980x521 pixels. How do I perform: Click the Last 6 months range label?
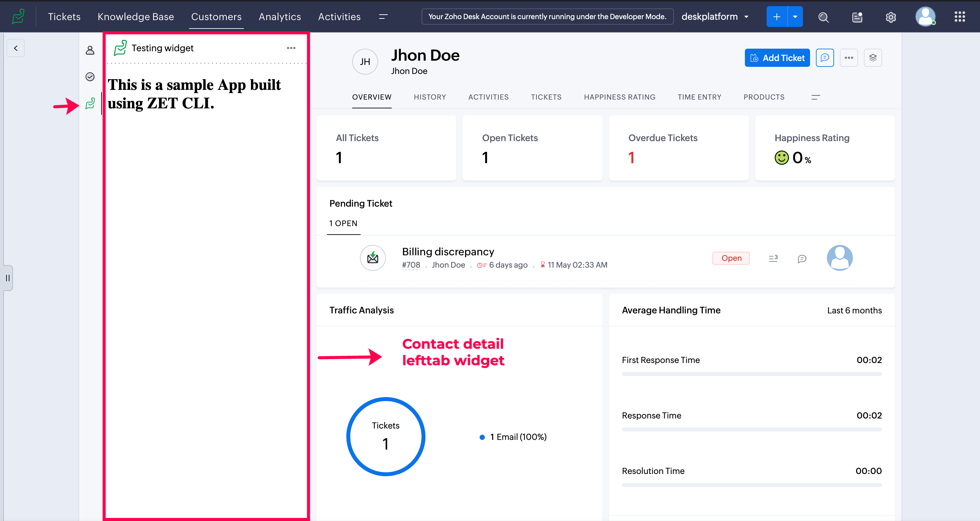coord(854,310)
